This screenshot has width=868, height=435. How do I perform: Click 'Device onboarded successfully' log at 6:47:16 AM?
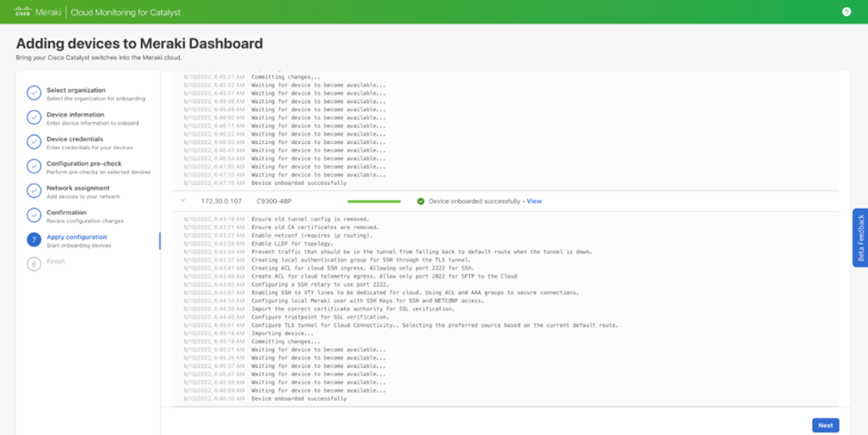coord(299,182)
